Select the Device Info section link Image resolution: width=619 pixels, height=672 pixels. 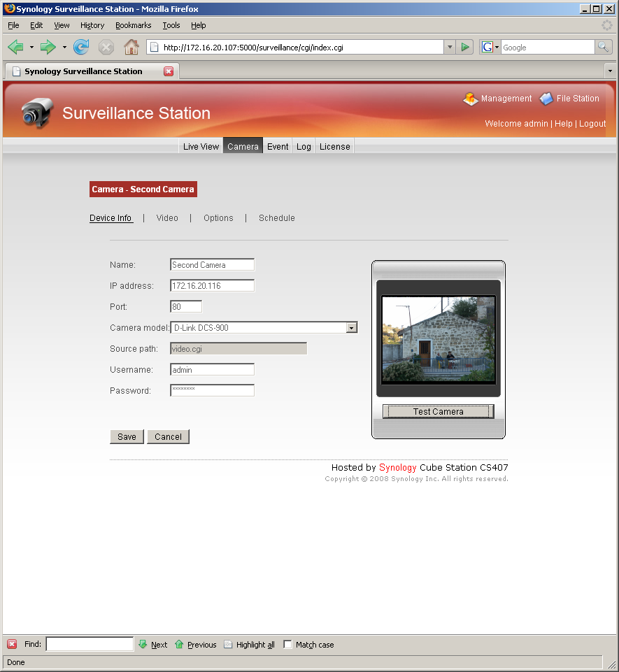111,217
